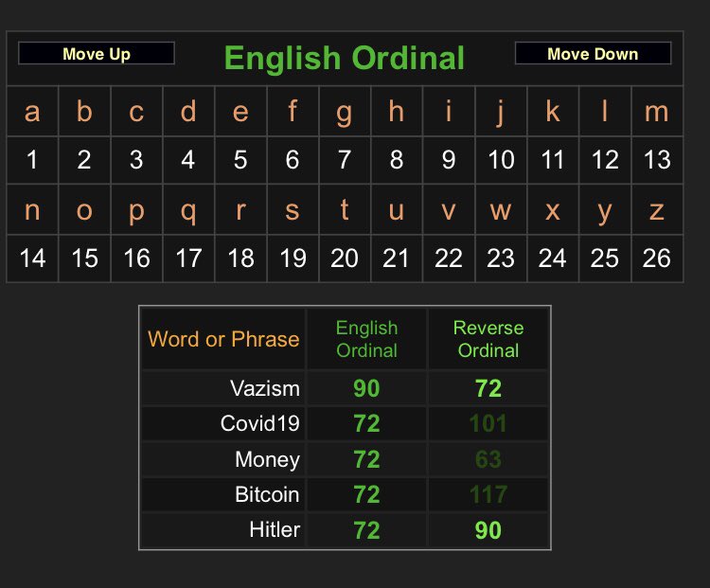Click letter 'm' in cipher chart
710x588 pixels.
pos(657,111)
